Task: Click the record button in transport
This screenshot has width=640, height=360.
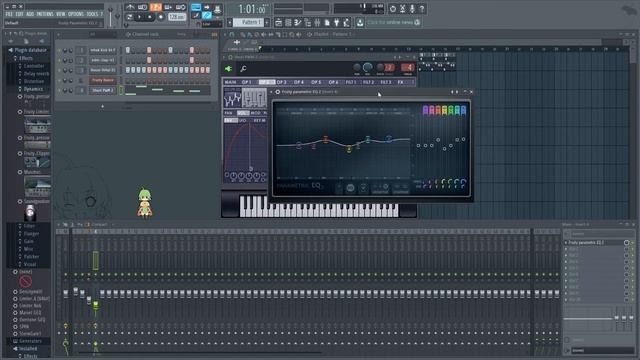Action: pos(160,17)
